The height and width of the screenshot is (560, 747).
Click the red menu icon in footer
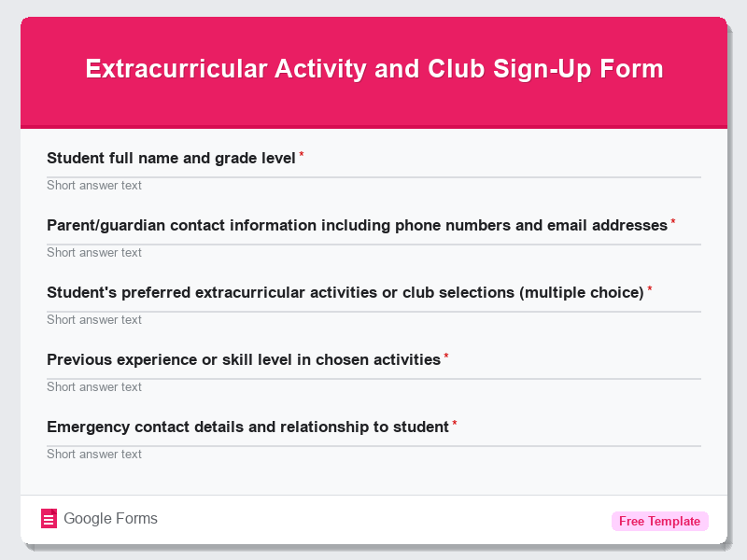[x=48, y=518]
